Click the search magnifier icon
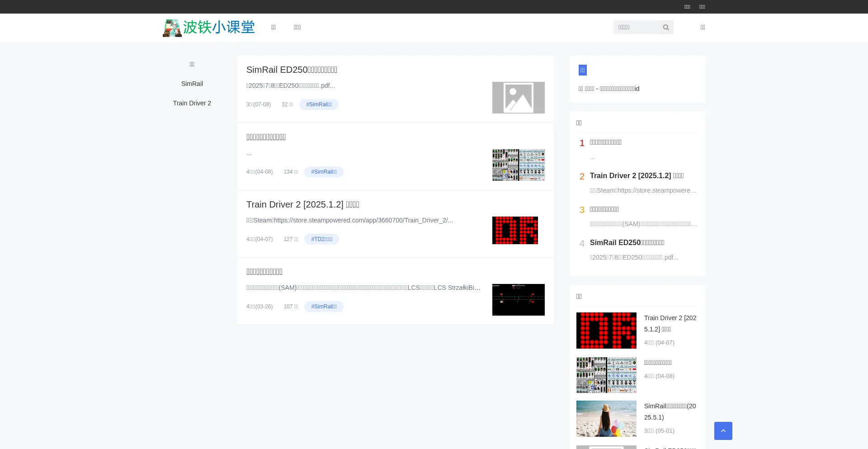868x449 pixels. click(666, 28)
